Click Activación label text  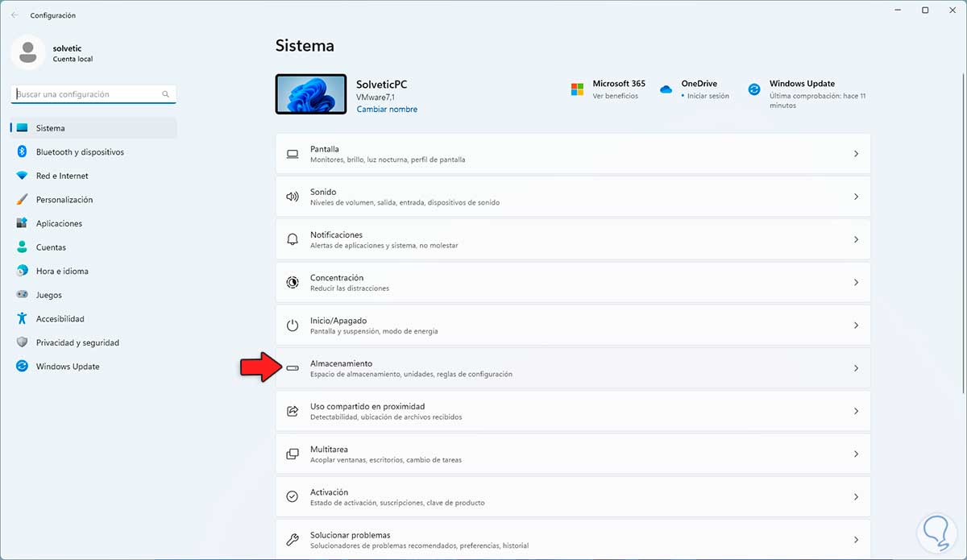coord(329,492)
